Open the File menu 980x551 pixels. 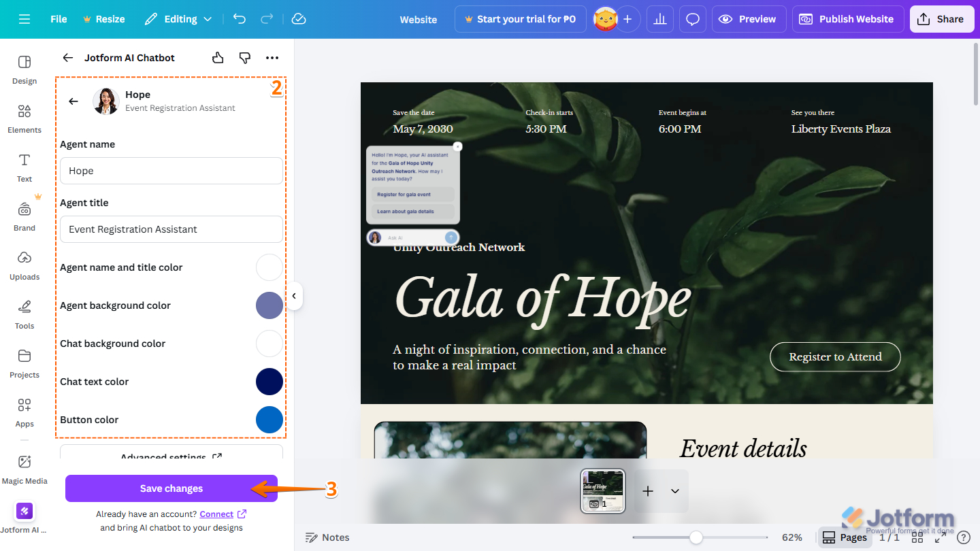tap(58, 19)
